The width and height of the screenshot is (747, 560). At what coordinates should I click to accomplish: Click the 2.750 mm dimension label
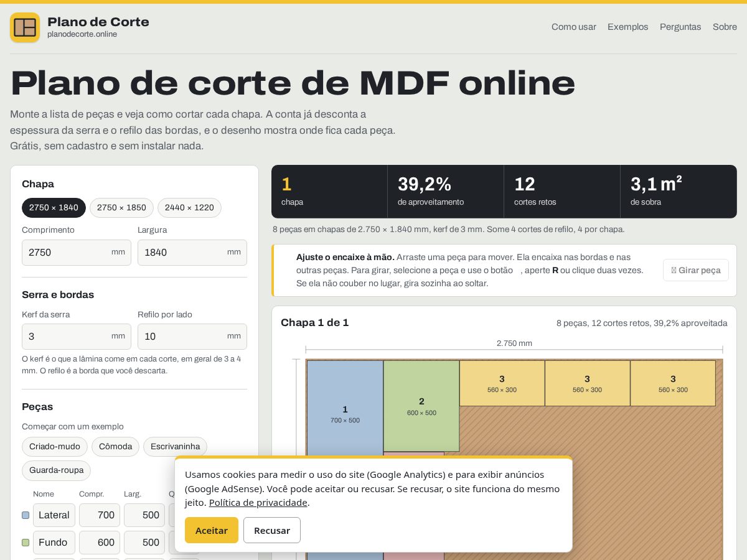pyautogui.click(x=514, y=343)
